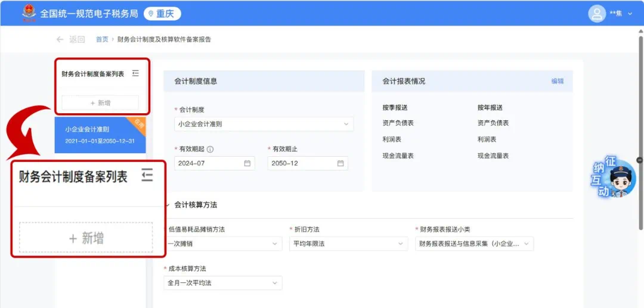Select 利润表 under 按季报送
644x308 pixels.
[x=392, y=139]
